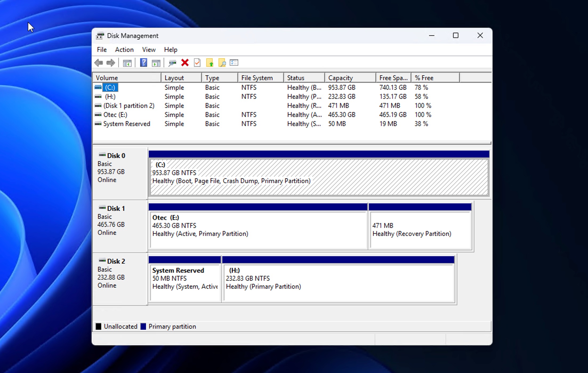The image size is (588, 373).
Task: Open the Help menu
Action: point(171,50)
